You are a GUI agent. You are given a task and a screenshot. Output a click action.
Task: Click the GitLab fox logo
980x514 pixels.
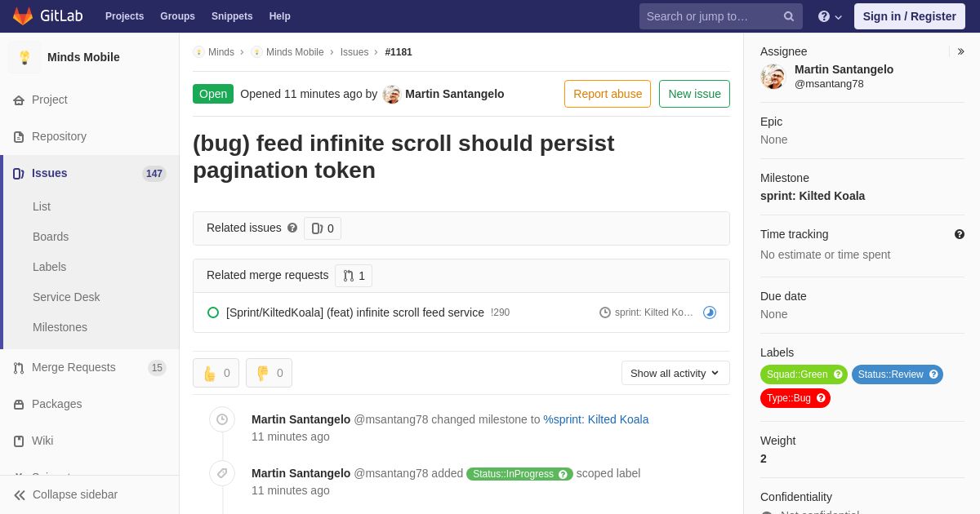click(23, 16)
